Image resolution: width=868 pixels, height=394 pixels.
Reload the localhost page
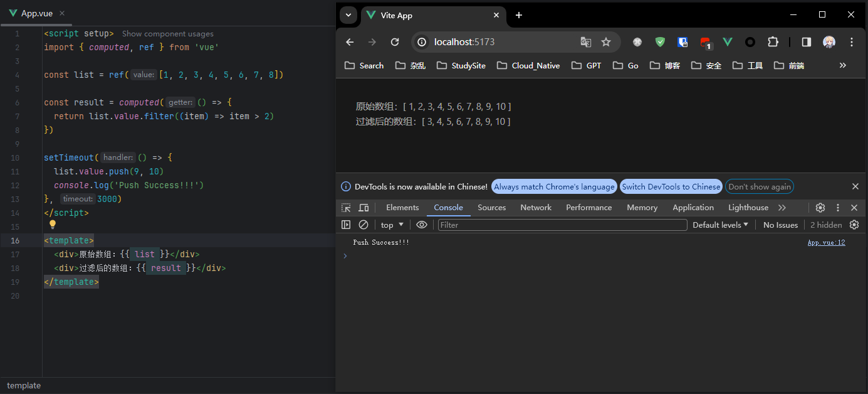pos(395,42)
